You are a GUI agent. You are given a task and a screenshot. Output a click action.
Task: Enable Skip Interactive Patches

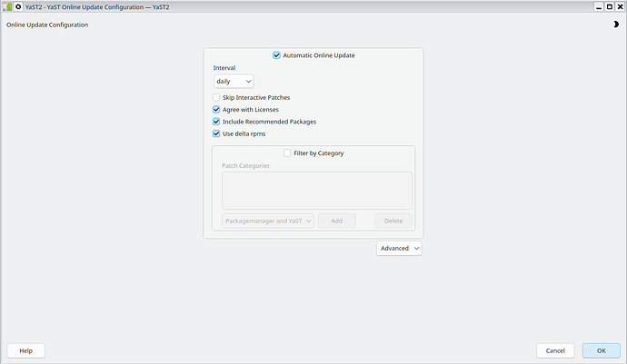pyautogui.click(x=216, y=97)
